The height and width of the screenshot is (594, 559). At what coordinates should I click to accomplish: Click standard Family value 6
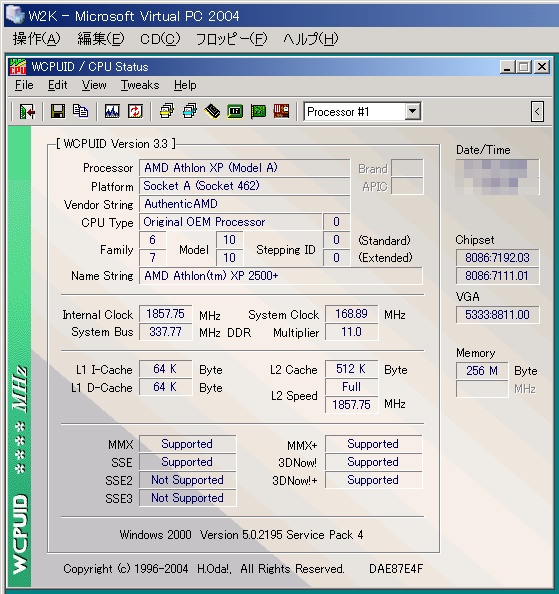[x=153, y=240]
